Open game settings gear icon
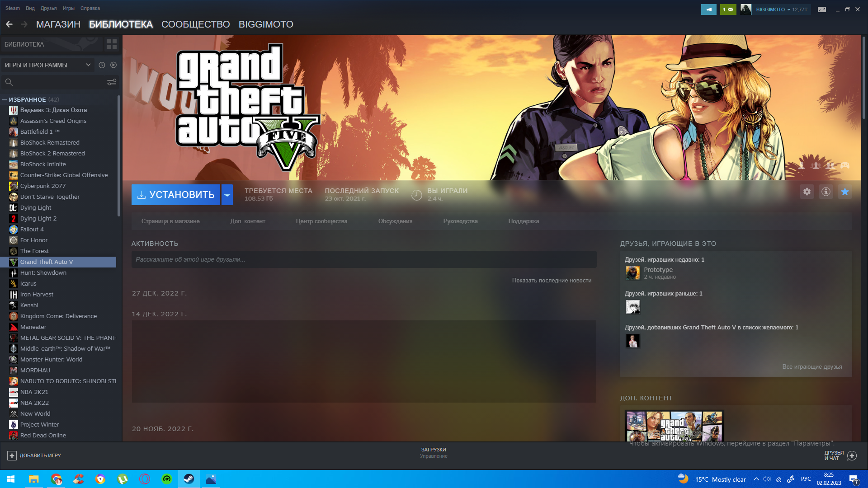This screenshot has width=868, height=488. [x=807, y=192]
